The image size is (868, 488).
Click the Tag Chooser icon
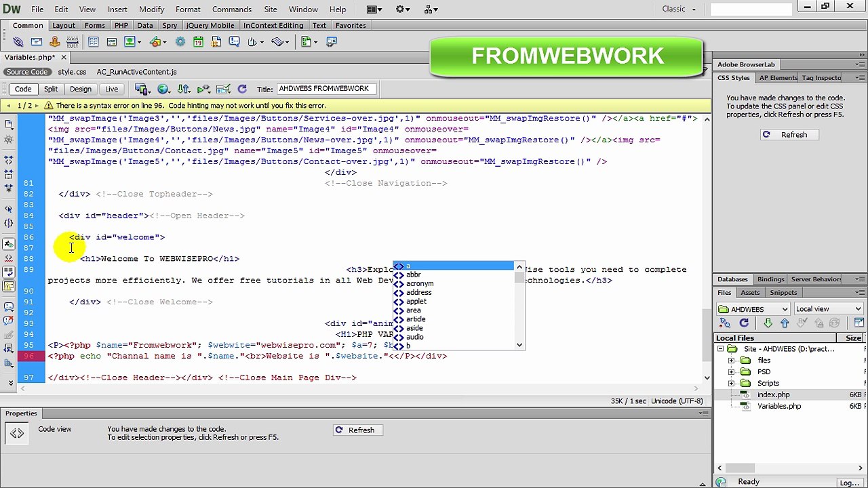(x=331, y=42)
